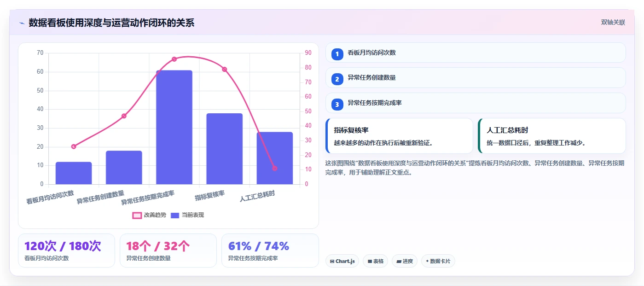The width and height of the screenshot is (644, 286).
Task: Toggle the 改善趋势 legend swatch
Action: [137, 215]
